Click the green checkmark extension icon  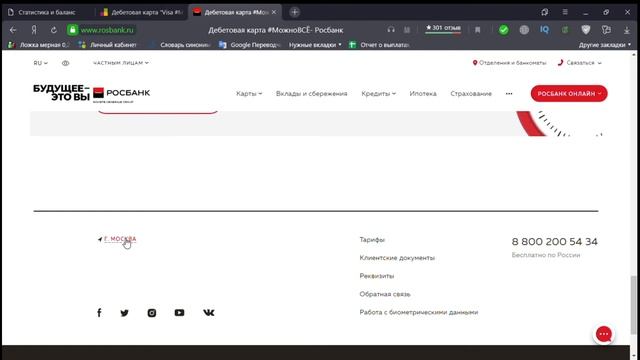pos(504,30)
